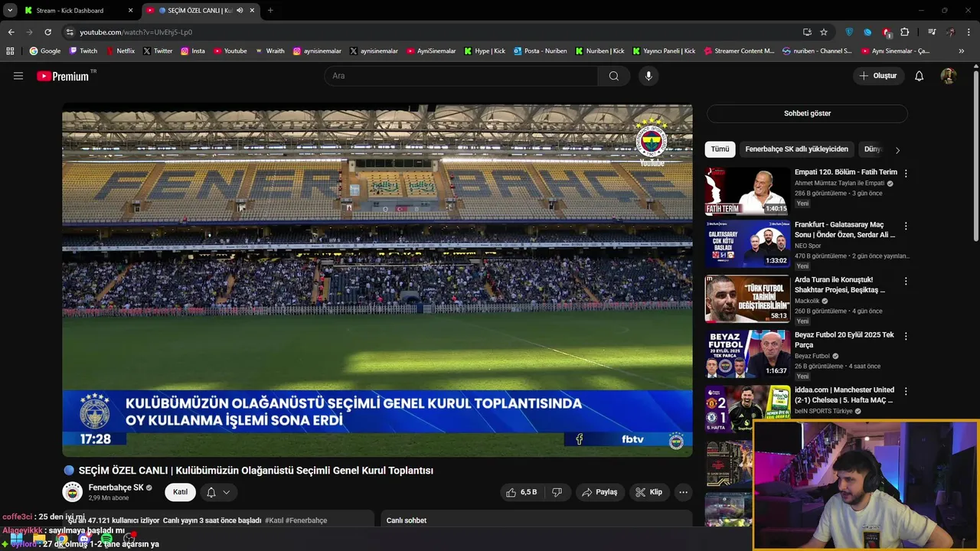Open Netflix bookmark
Image resolution: width=980 pixels, height=551 pixels.
[119, 51]
